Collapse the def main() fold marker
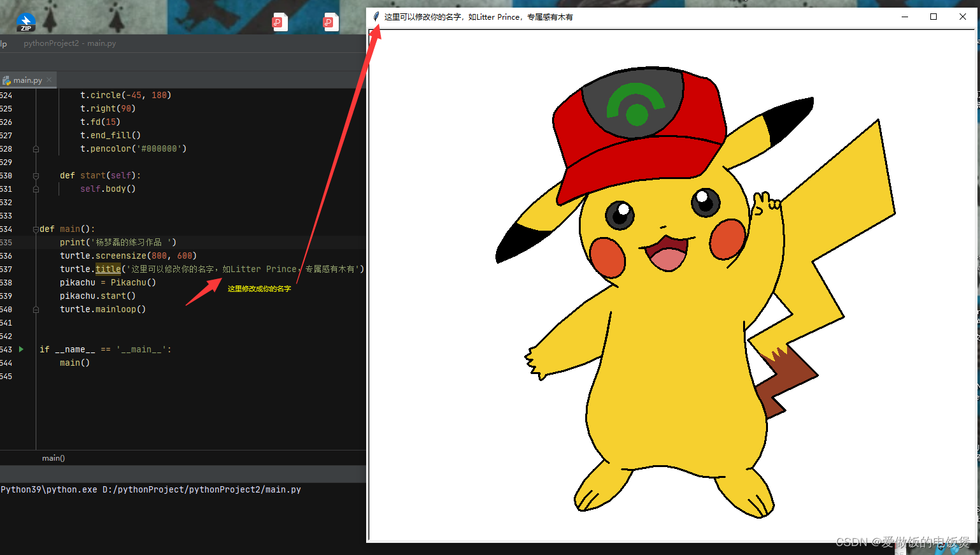The width and height of the screenshot is (980, 555). click(36, 229)
